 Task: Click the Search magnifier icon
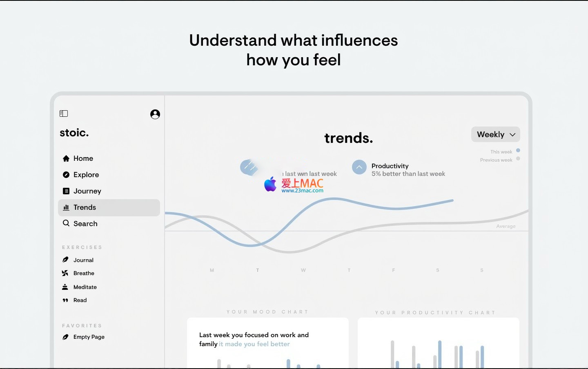point(66,223)
